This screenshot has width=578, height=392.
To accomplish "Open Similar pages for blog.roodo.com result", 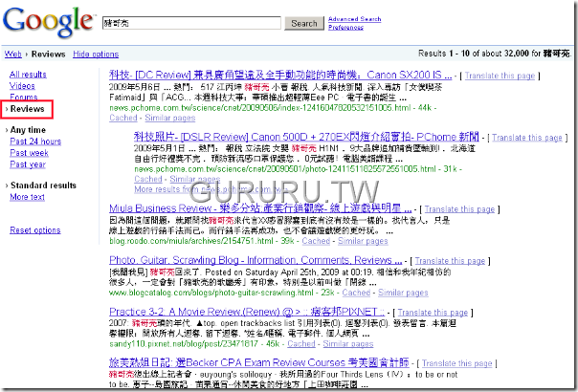I will pos(363,241).
